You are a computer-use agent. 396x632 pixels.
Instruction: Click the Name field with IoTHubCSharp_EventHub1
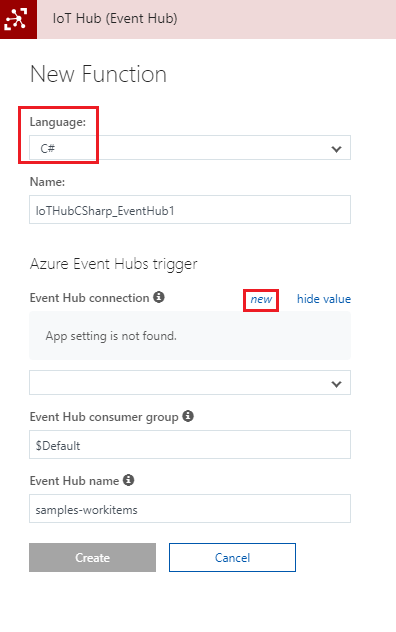[x=190, y=210]
